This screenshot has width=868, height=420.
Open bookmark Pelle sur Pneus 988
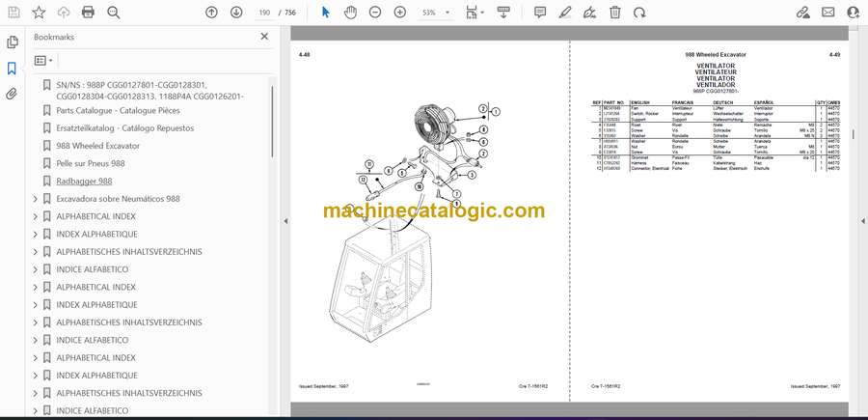[x=91, y=163]
